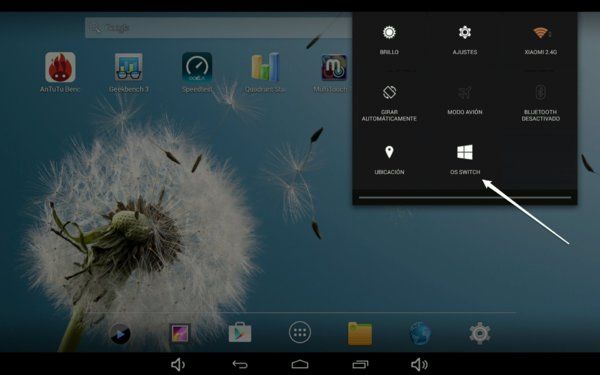This screenshot has width=600, height=375.
Task: Enable Modo avión airplane mode
Action: click(x=465, y=101)
